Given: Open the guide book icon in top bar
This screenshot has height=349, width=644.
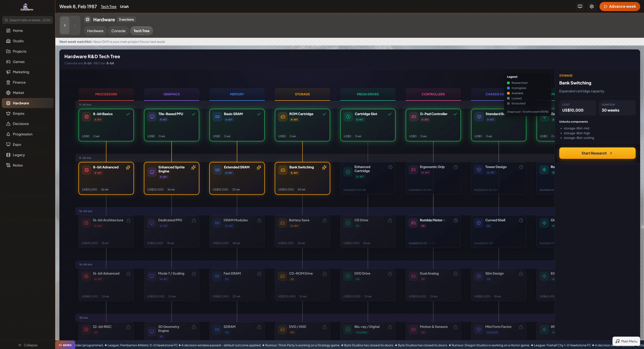Looking at the screenshot, I should coord(580,7).
